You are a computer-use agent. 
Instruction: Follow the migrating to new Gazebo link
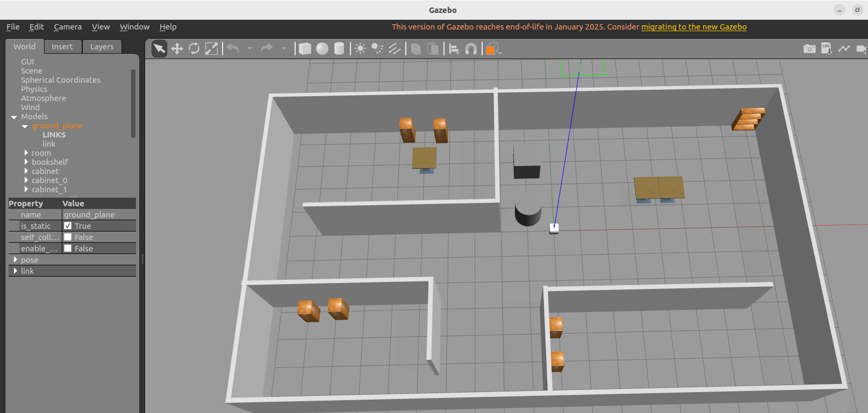coord(693,27)
